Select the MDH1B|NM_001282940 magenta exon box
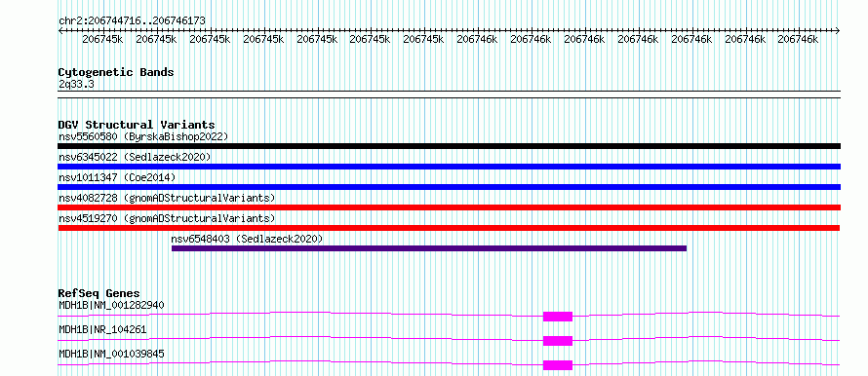This screenshot has width=868, height=376. [x=558, y=317]
